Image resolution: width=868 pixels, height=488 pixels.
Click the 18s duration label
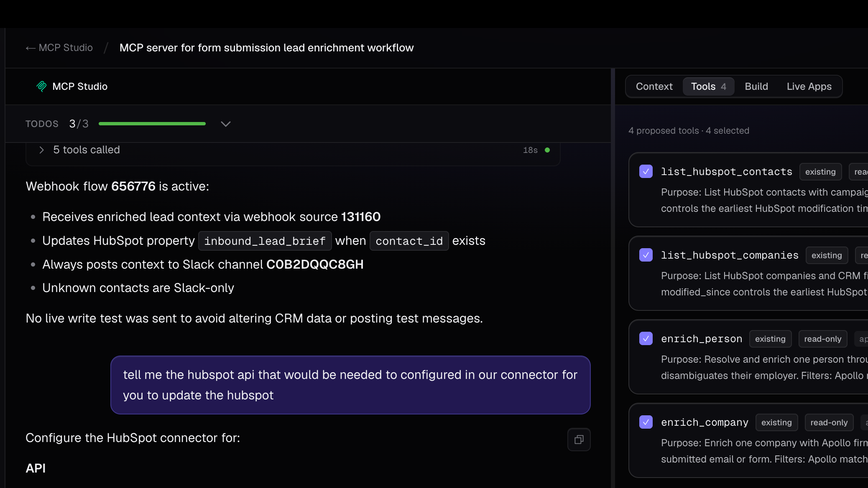[530, 150]
